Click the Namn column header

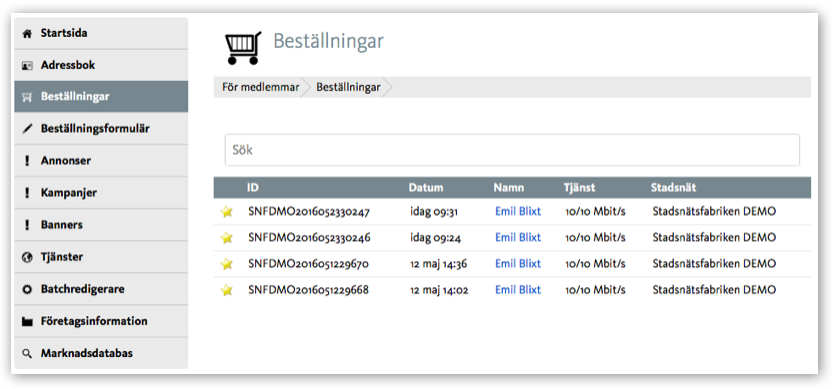[x=509, y=188]
